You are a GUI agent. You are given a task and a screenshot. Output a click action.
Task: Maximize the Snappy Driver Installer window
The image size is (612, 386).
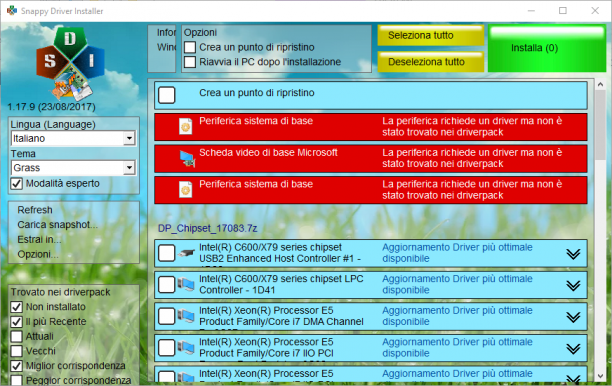pos(562,11)
